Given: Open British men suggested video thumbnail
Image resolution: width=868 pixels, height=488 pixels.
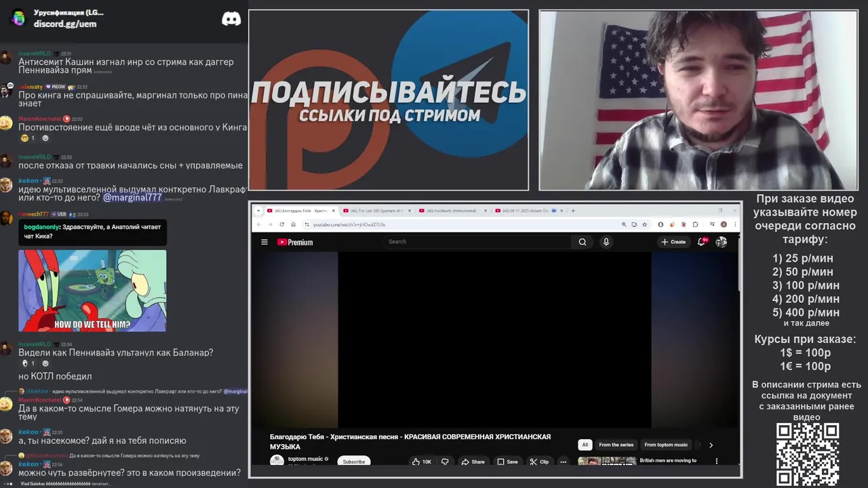Looking at the screenshot, I should [x=606, y=461].
